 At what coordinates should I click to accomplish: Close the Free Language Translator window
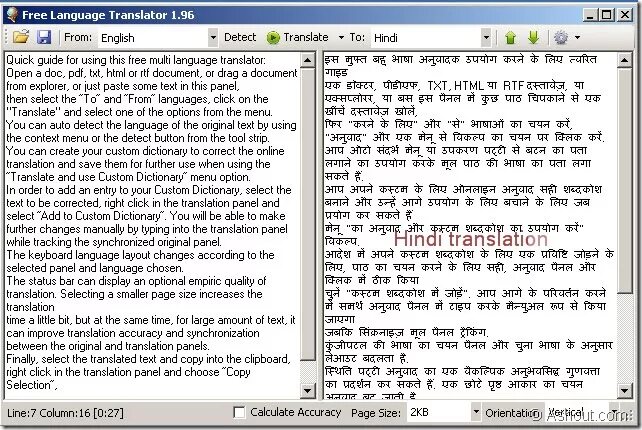[x=625, y=16]
